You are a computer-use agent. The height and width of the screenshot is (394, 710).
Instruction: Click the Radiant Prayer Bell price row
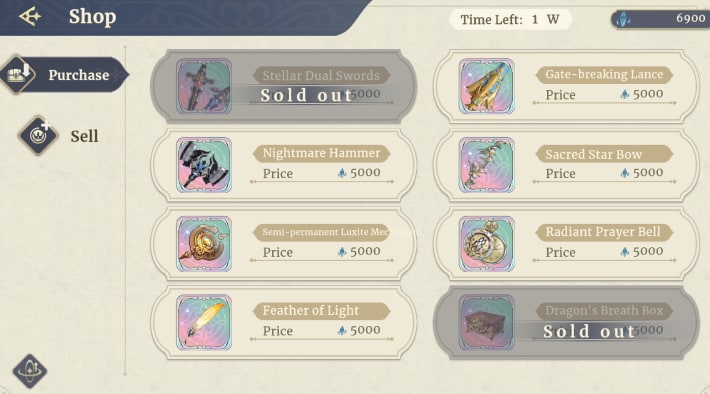point(604,252)
